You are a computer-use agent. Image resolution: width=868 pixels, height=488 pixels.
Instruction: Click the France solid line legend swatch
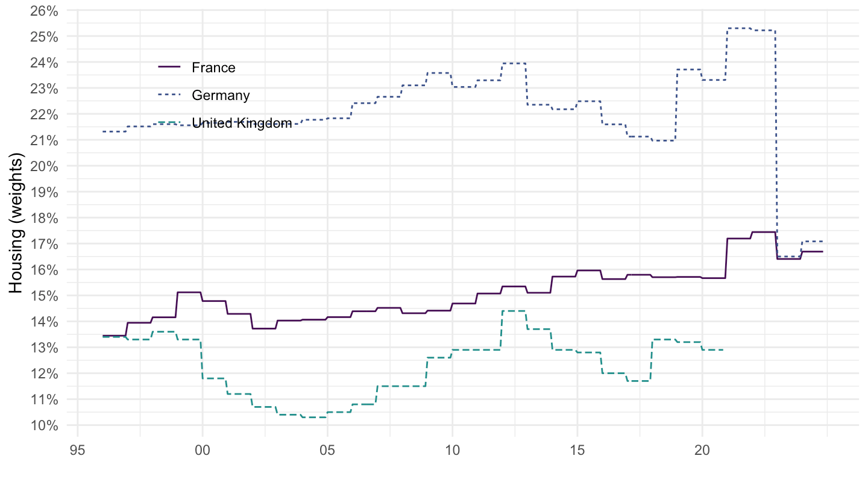tap(168, 67)
